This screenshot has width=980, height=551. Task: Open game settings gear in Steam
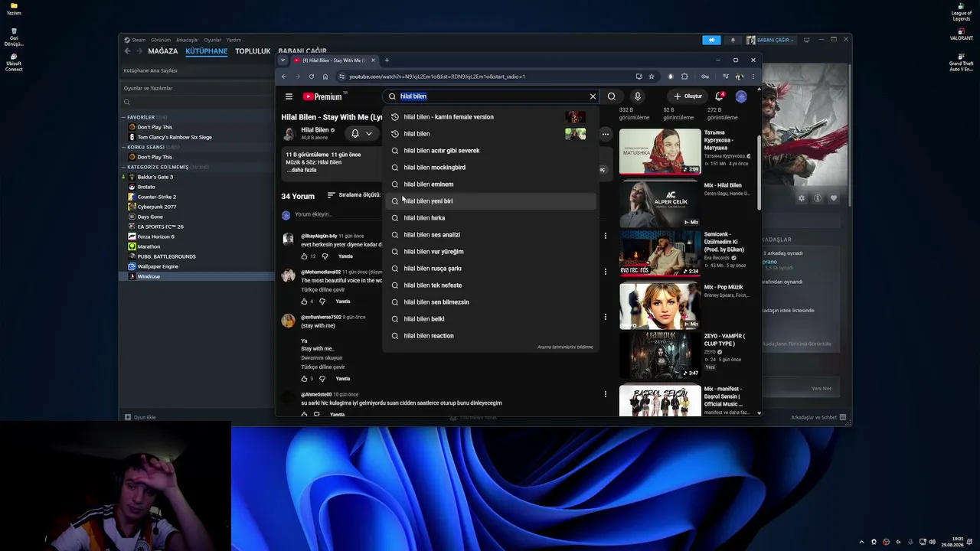pos(802,198)
